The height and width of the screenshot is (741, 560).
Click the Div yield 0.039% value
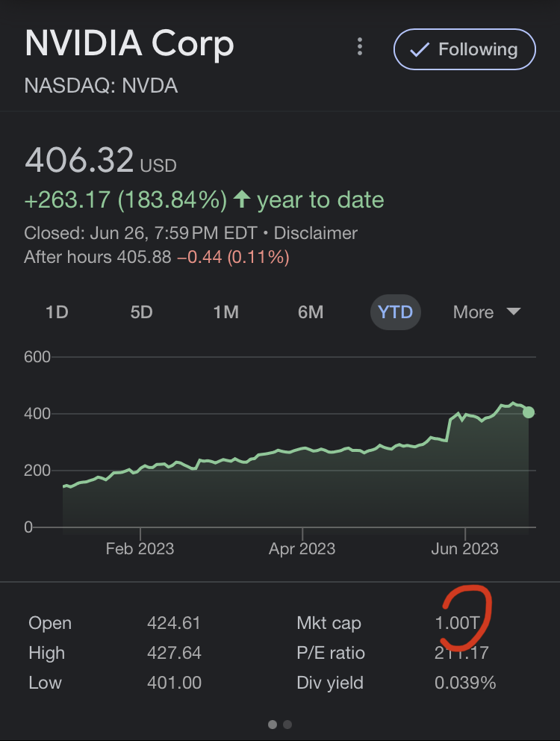click(465, 683)
